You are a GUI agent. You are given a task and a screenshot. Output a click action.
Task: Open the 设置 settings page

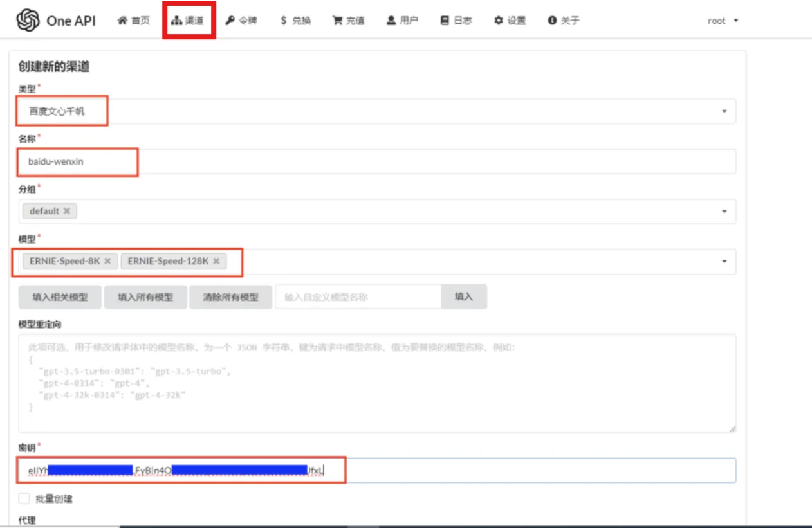[510, 21]
